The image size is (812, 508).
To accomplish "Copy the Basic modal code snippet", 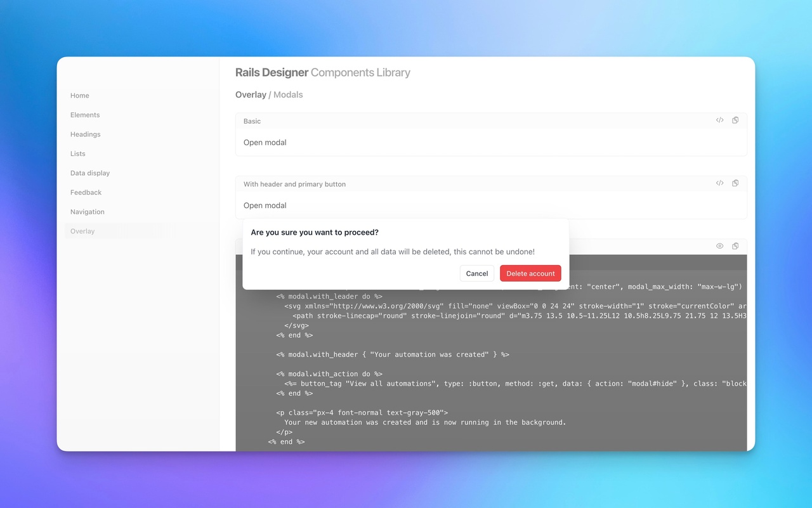I will coord(735,120).
